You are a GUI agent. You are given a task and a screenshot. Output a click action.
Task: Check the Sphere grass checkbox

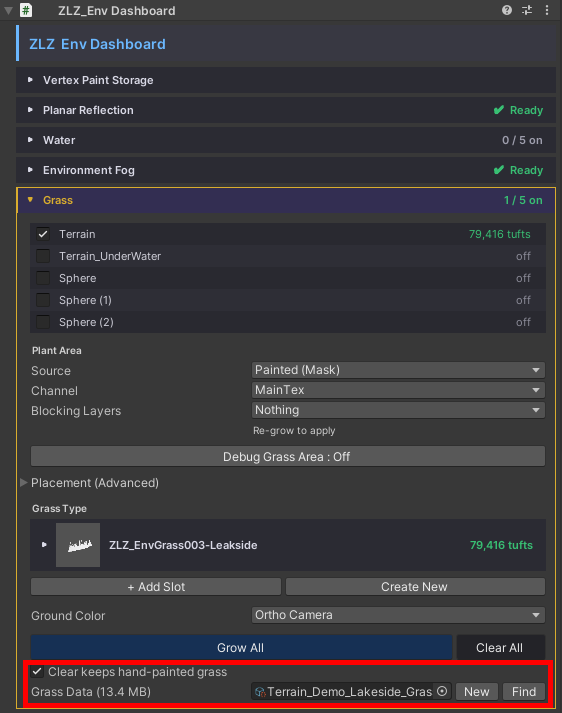tap(43, 278)
